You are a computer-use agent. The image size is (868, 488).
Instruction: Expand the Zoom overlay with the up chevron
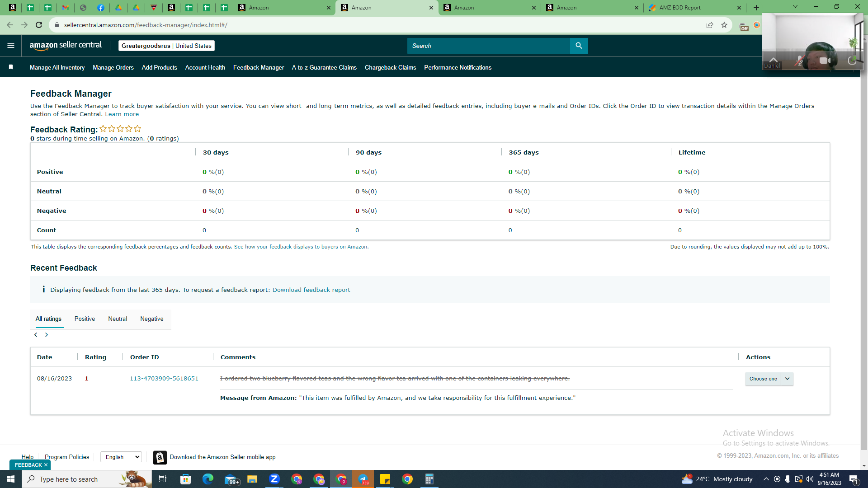774,60
